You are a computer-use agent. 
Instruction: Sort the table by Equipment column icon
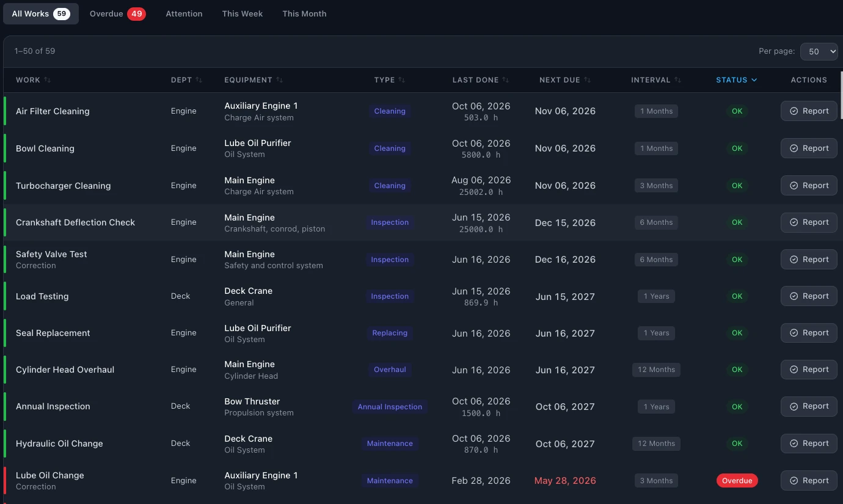click(x=280, y=80)
